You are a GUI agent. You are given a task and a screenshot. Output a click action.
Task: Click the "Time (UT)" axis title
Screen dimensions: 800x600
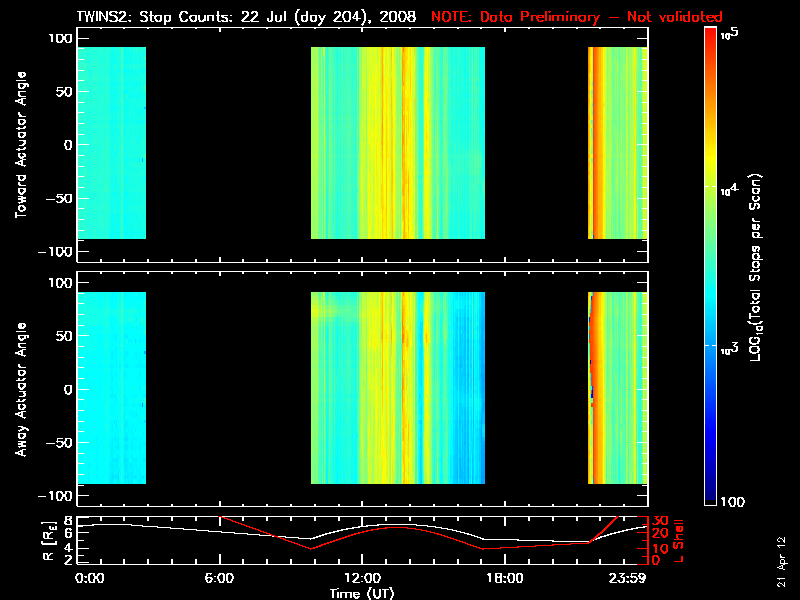[x=362, y=592]
